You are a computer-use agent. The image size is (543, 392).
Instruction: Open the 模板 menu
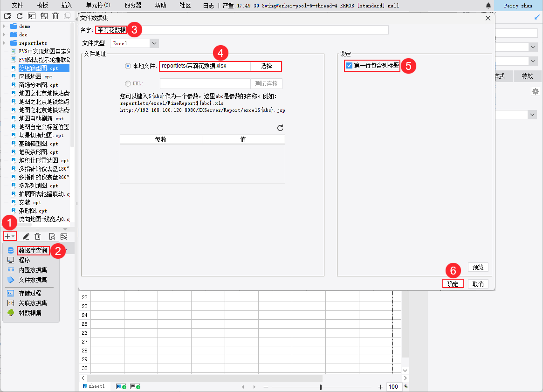[42, 6]
